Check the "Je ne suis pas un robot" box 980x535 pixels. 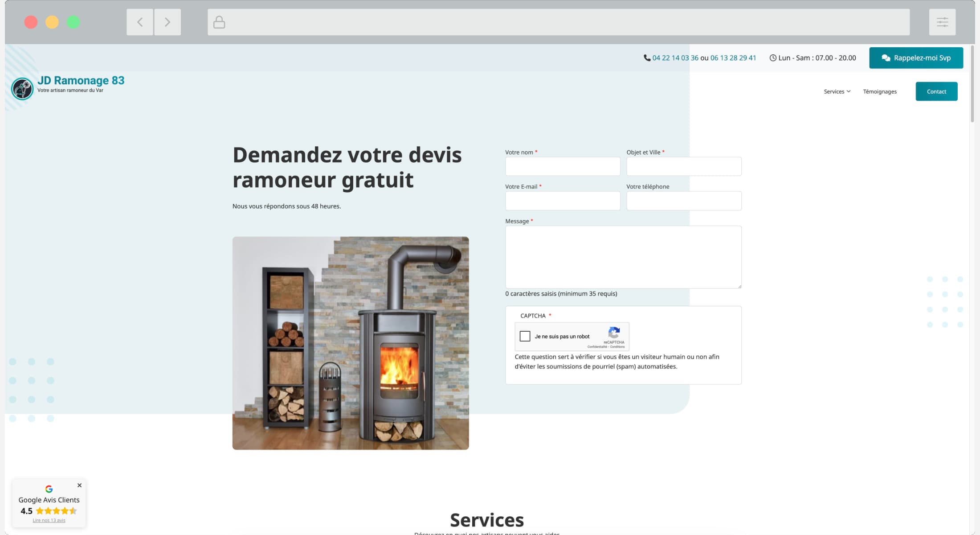coord(525,336)
